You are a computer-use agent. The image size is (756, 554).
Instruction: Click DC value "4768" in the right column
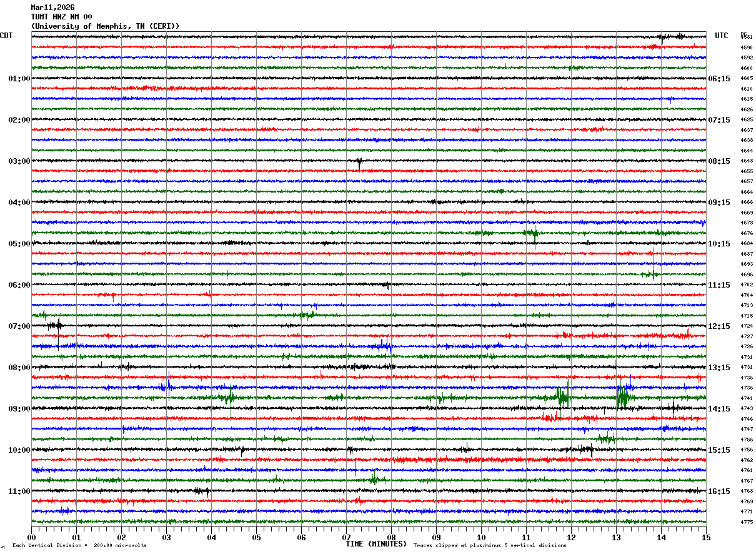click(746, 491)
